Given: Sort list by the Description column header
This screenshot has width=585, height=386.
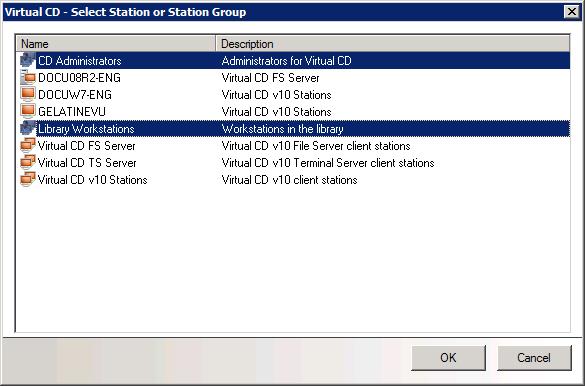Looking at the screenshot, I should [x=392, y=44].
